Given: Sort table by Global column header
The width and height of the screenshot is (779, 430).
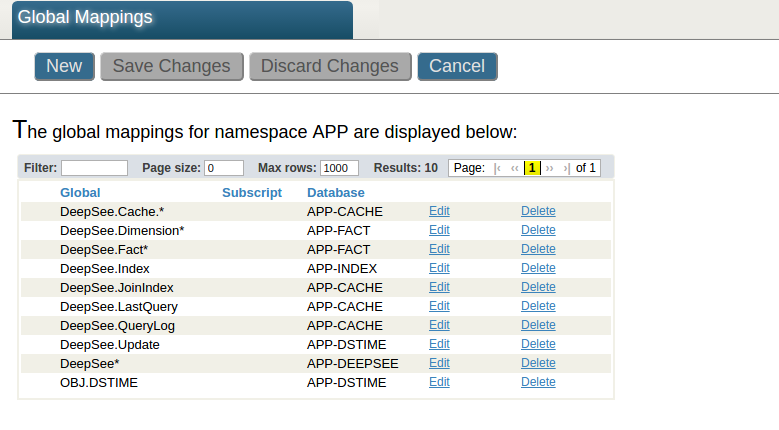Looking at the screenshot, I should point(80,192).
